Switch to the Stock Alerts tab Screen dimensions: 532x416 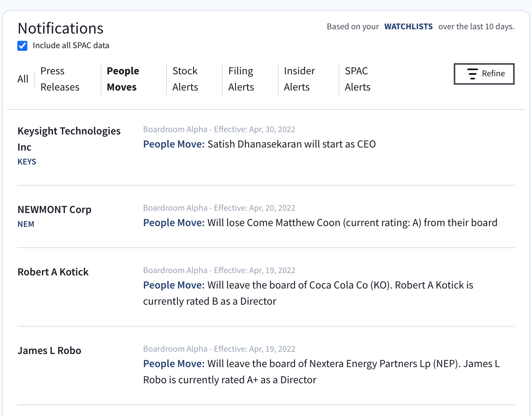coord(185,79)
